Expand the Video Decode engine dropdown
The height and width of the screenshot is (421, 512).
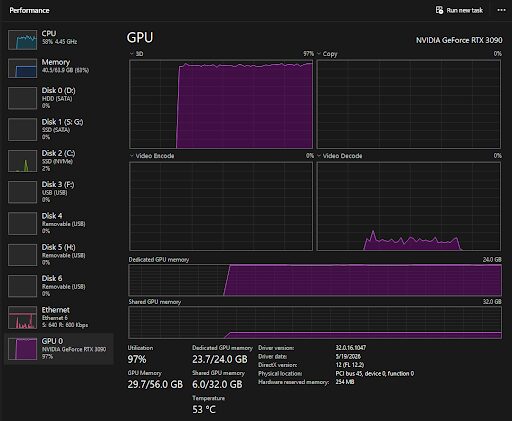coord(319,156)
